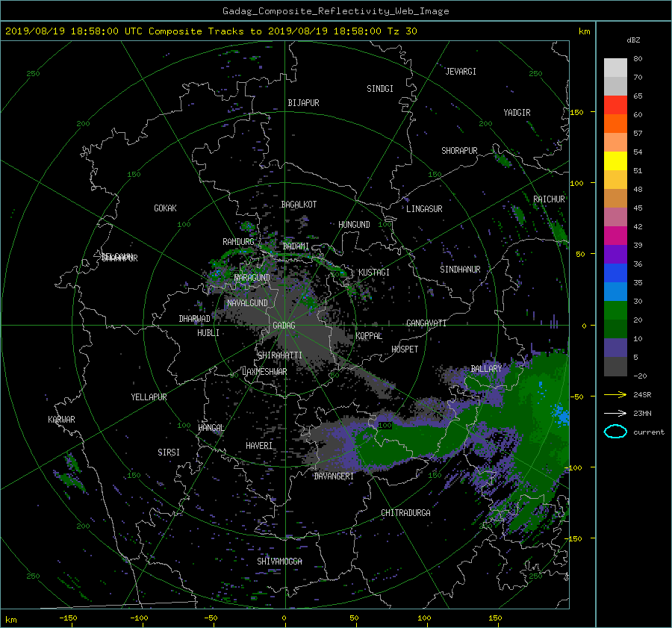Click the SINDHANUR city label

pos(460,270)
